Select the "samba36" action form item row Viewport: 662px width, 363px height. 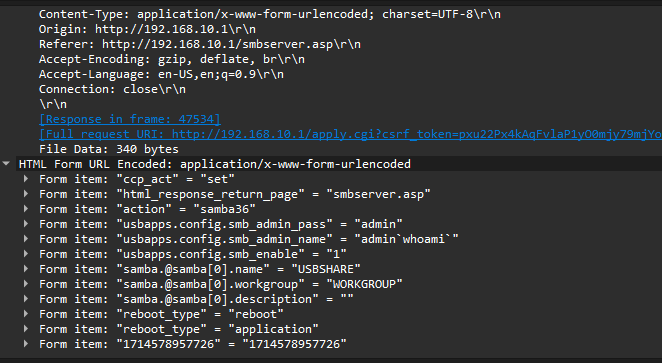[x=147, y=209]
